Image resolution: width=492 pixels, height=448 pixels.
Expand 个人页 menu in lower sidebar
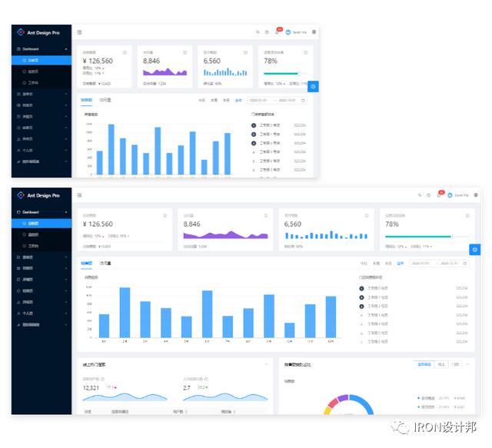[x=42, y=314]
